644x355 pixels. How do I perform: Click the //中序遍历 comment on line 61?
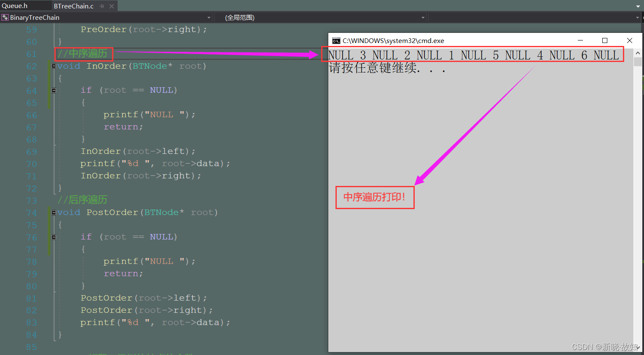tap(83, 54)
